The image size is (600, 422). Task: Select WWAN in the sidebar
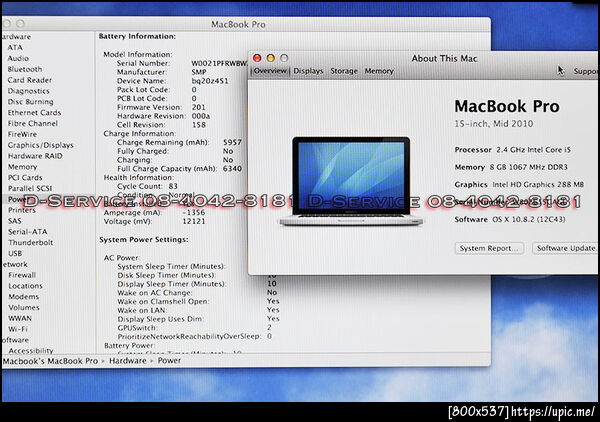(x=20, y=318)
